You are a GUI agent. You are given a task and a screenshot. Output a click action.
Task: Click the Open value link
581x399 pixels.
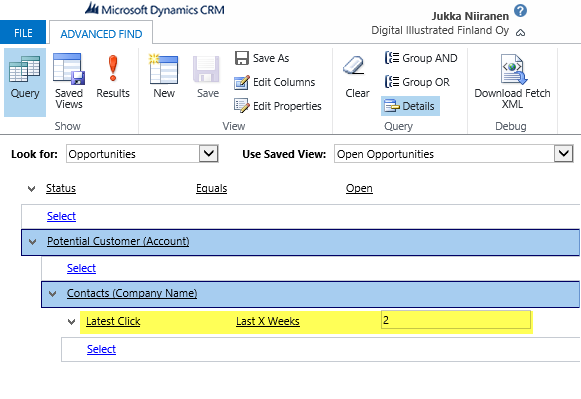click(x=359, y=188)
